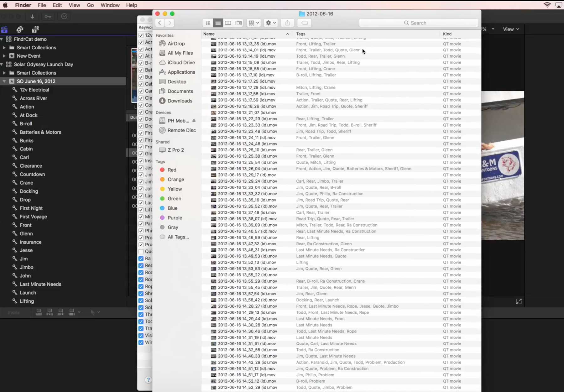Image resolution: width=564 pixels, height=392 pixels.
Task: Open the Window menu
Action: 110,5
